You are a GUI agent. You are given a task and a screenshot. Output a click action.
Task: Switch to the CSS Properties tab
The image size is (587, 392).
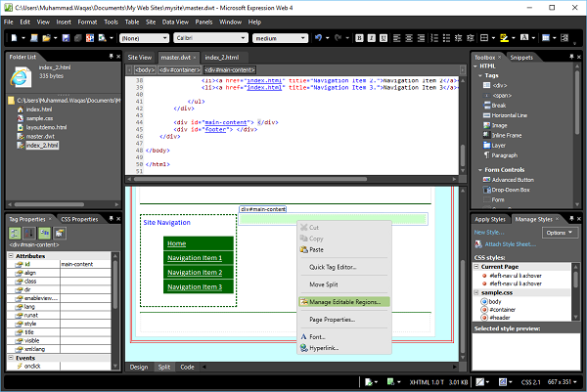point(79,219)
